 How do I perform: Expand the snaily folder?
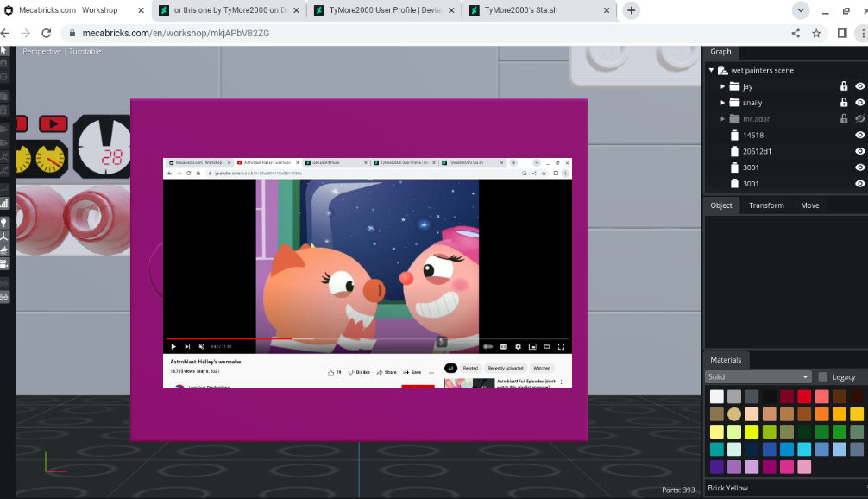[x=722, y=103]
